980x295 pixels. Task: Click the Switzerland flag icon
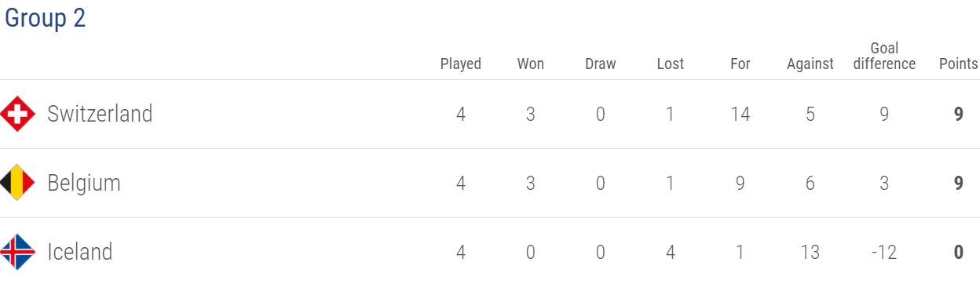tap(17, 115)
